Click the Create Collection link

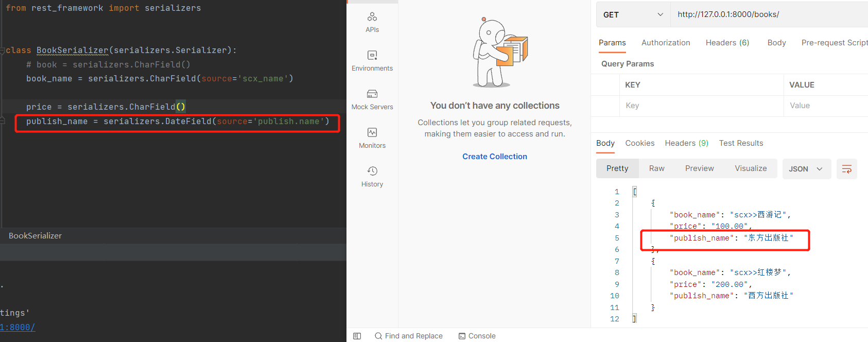tap(494, 157)
